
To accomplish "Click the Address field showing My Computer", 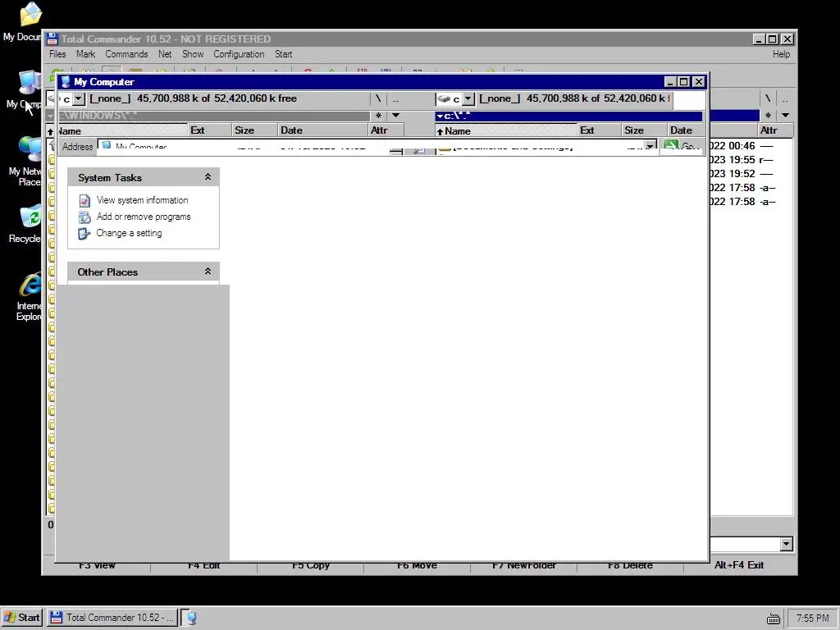I will [x=377, y=147].
